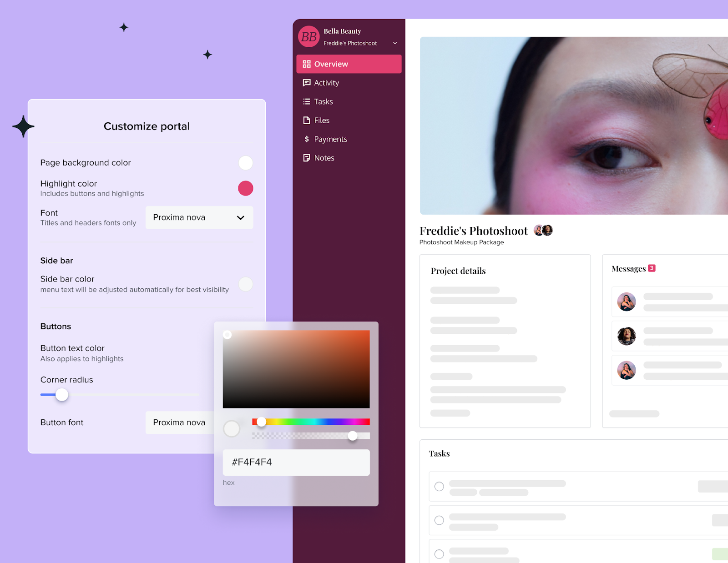
Task: Mark the second task as complete
Action: pos(439,520)
